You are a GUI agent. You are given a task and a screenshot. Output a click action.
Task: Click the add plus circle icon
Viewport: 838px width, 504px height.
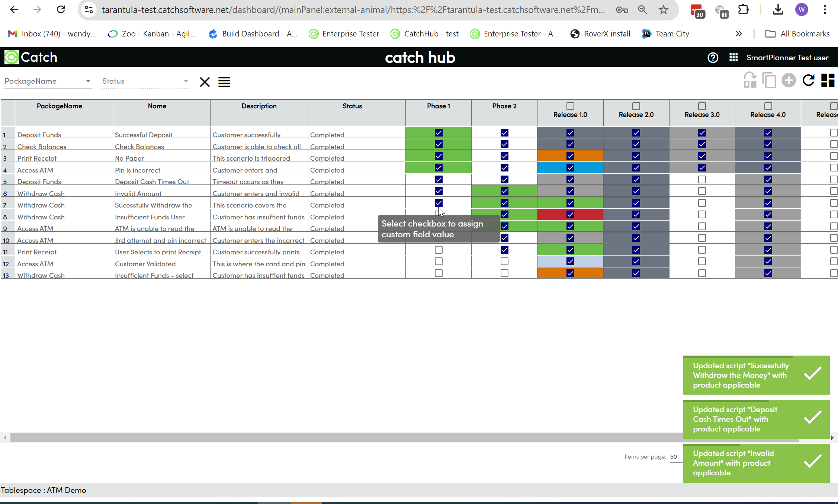[x=789, y=80]
